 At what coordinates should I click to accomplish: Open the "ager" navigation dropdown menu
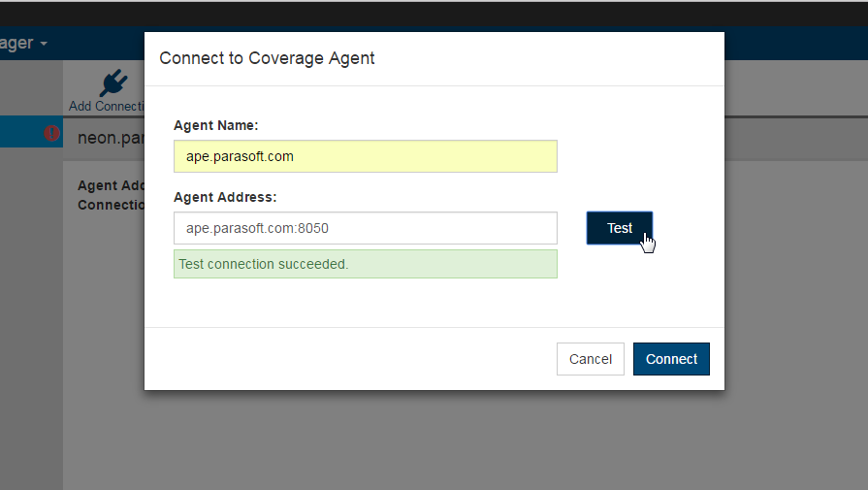click(x=24, y=44)
